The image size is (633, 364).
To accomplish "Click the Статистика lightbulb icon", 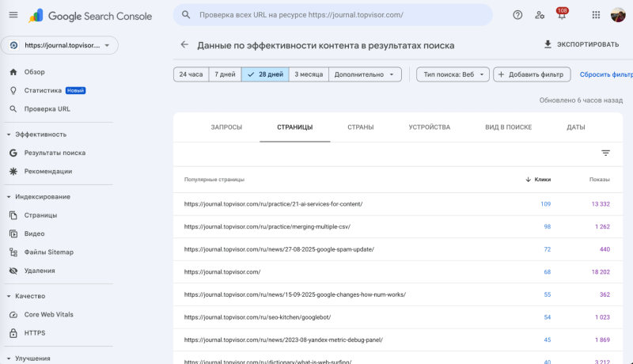I will point(13,90).
